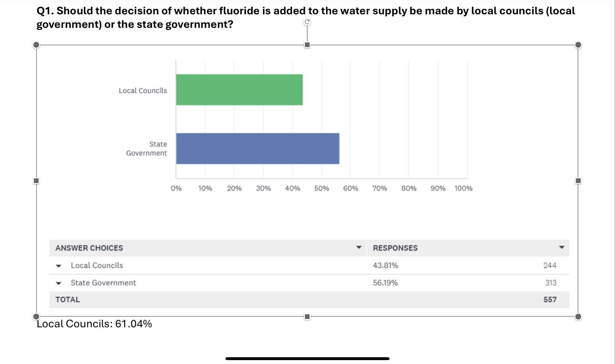Expand the Local Councils row arrow
615x364 pixels.
coord(59,266)
